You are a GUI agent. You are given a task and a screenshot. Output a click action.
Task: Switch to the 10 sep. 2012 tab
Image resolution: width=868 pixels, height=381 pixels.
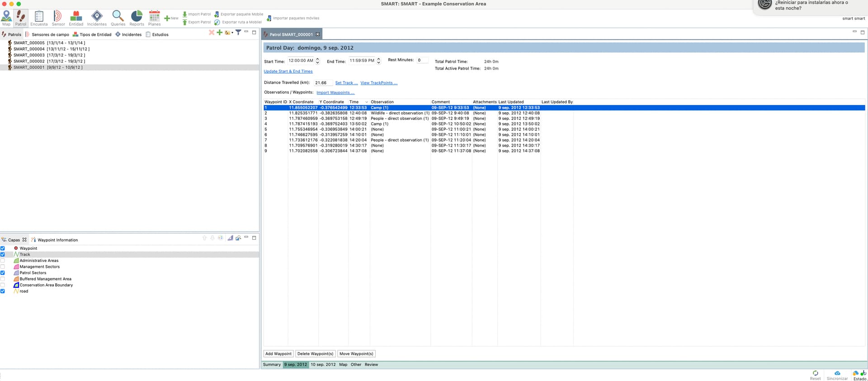click(323, 365)
